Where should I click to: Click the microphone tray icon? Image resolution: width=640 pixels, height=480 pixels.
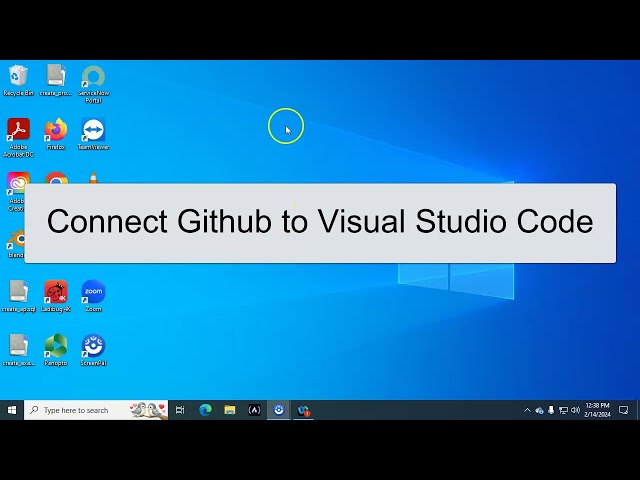(551, 410)
